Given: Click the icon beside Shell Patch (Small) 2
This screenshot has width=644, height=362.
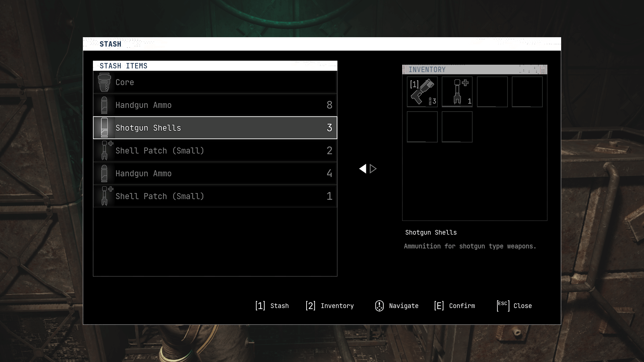Looking at the screenshot, I should (x=107, y=150).
